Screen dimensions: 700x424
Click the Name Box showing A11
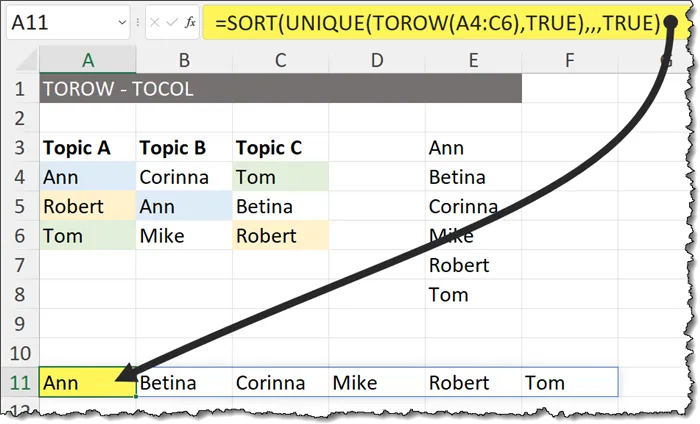coord(60,21)
